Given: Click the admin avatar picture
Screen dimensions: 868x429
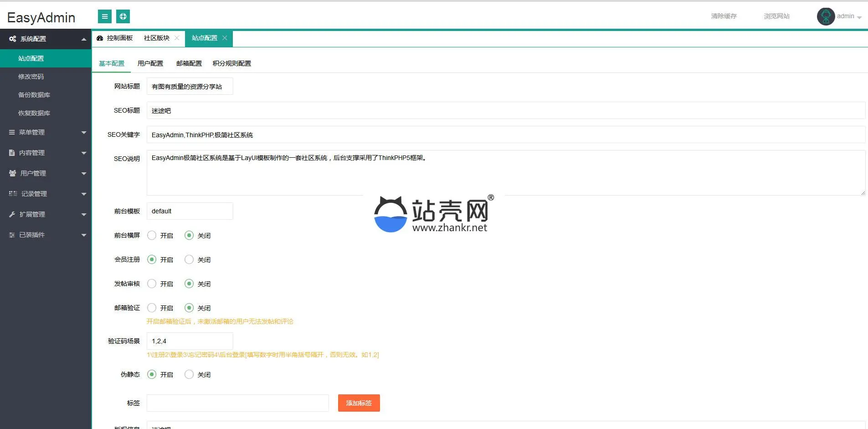Looking at the screenshot, I should coord(825,16).
